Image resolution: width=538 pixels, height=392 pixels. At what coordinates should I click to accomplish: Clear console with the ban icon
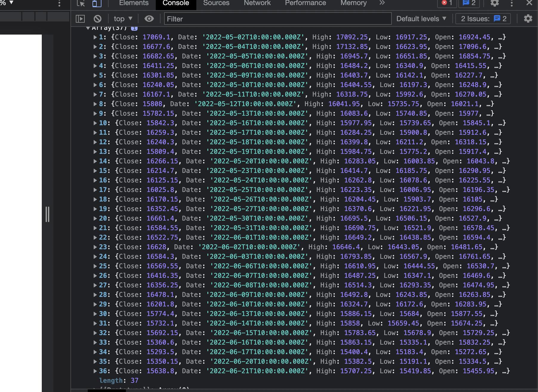[98, 19]
